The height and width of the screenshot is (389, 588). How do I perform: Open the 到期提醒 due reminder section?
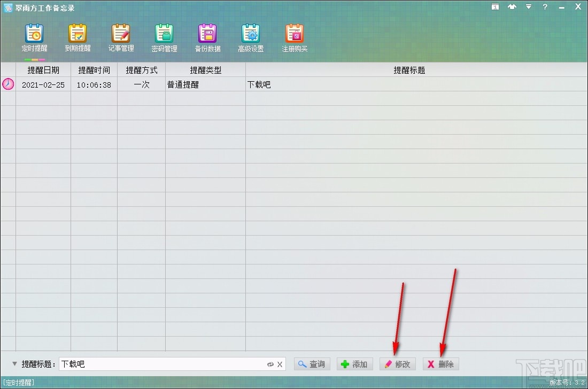tap(78, 38)
